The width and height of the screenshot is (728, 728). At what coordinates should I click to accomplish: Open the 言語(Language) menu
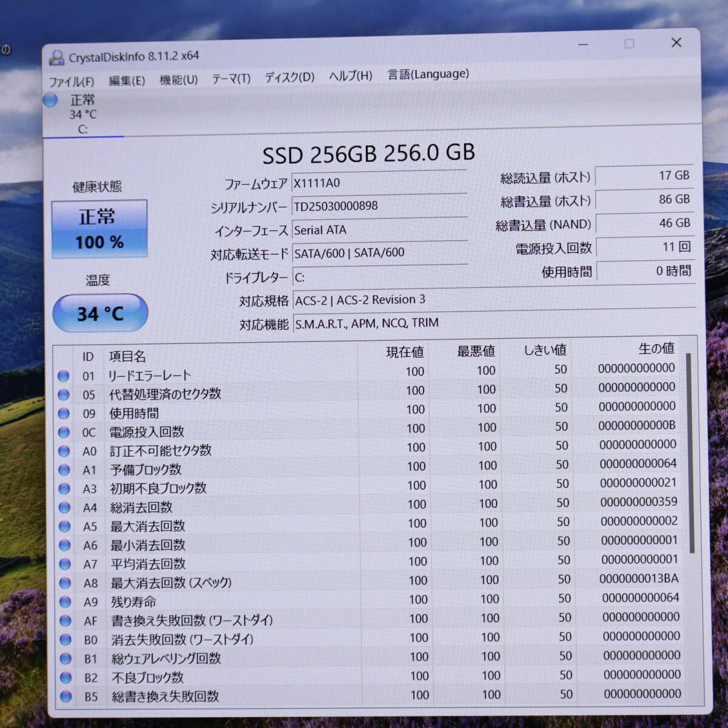point(428,74)
